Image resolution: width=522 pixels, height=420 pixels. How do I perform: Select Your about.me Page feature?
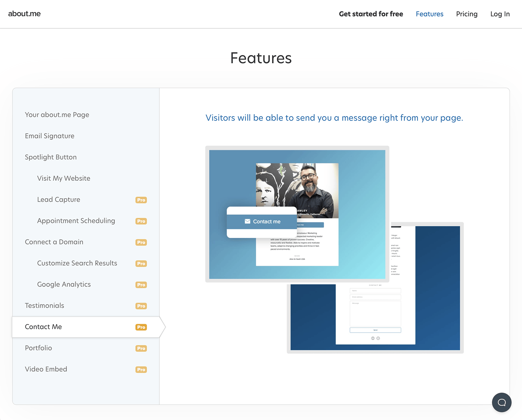coord(57,115)
